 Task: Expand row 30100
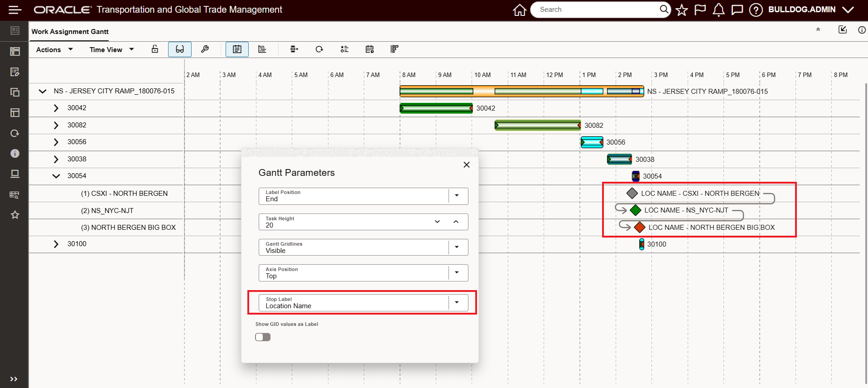[x=56, y=244]
